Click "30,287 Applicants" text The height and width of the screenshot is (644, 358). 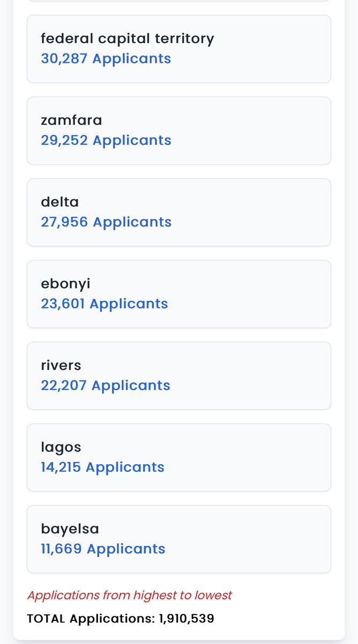click(x=106, y=58)
